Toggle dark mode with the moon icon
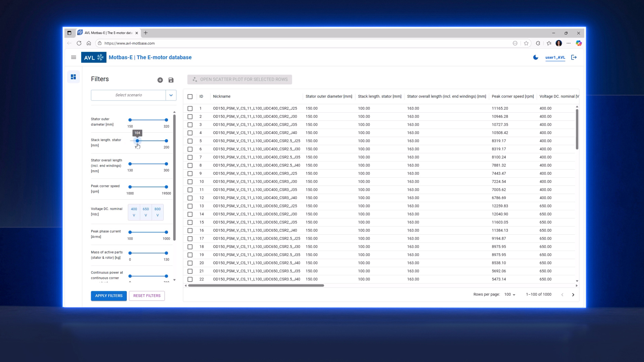This screenshot has height=362, width=644. point(536,57)
